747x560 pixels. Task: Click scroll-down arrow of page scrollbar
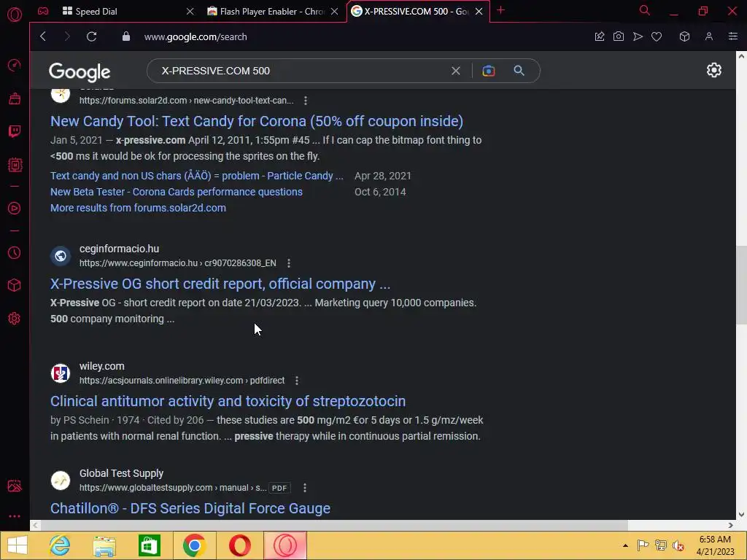tap(741, 515)
